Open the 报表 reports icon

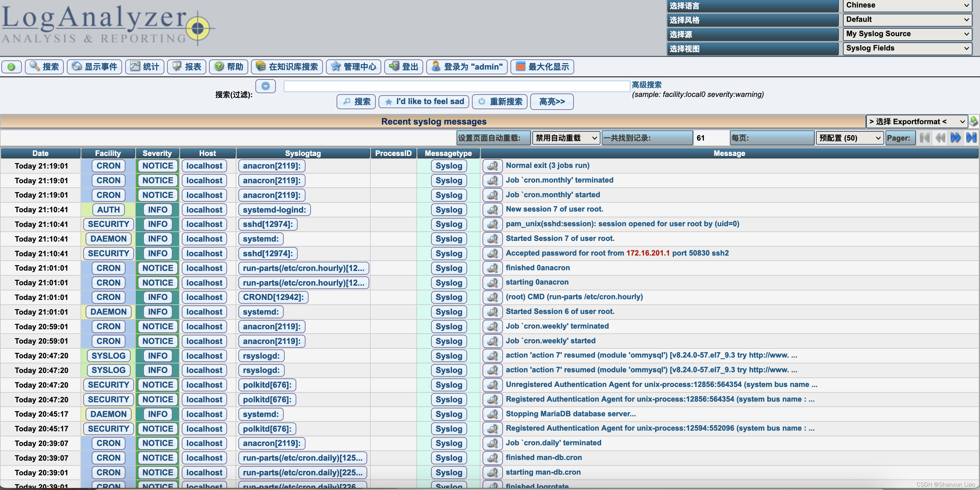(x=187, y=67)
